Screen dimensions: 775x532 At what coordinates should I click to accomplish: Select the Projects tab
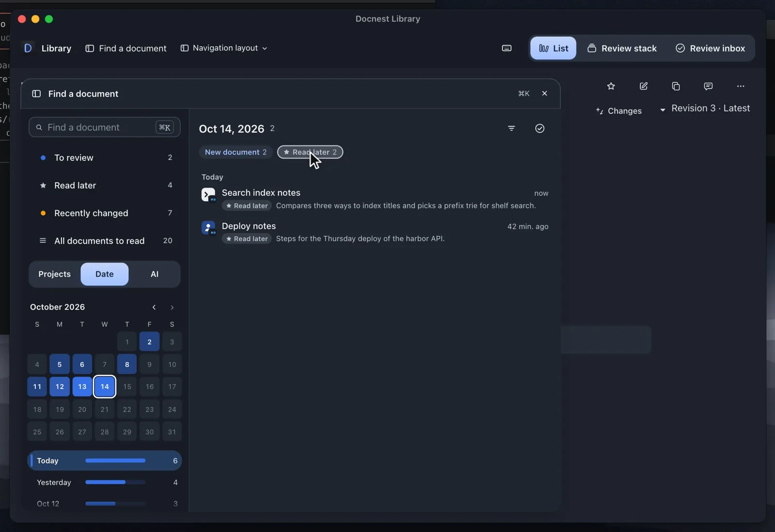coord(54,274)
